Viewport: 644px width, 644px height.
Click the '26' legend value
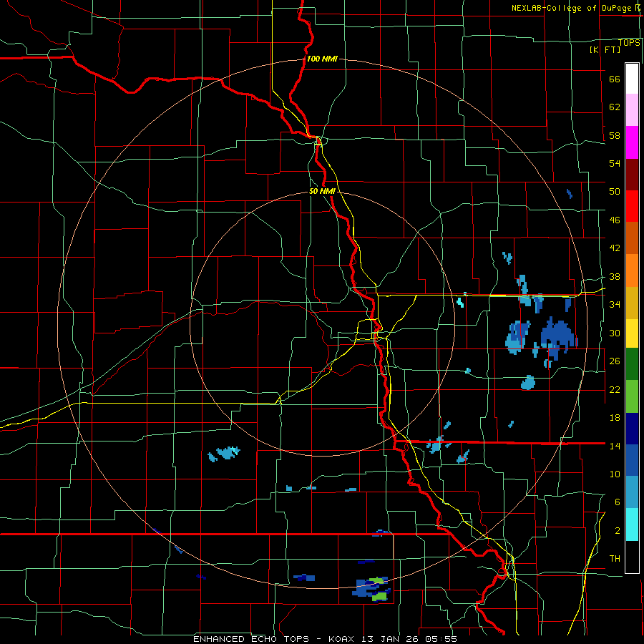tap(615, 361)
